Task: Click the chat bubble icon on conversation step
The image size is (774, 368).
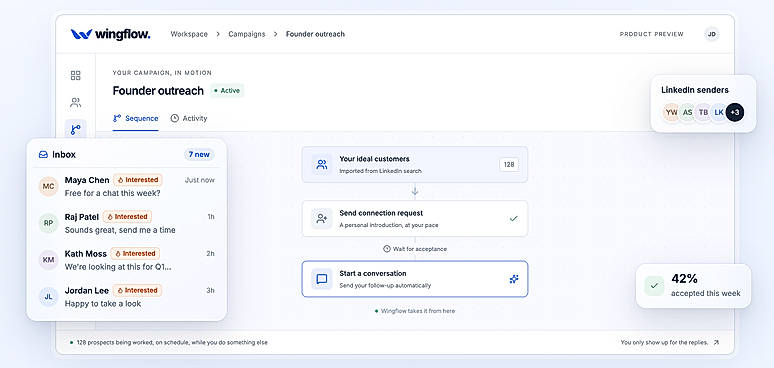Action: pos(322,279)
